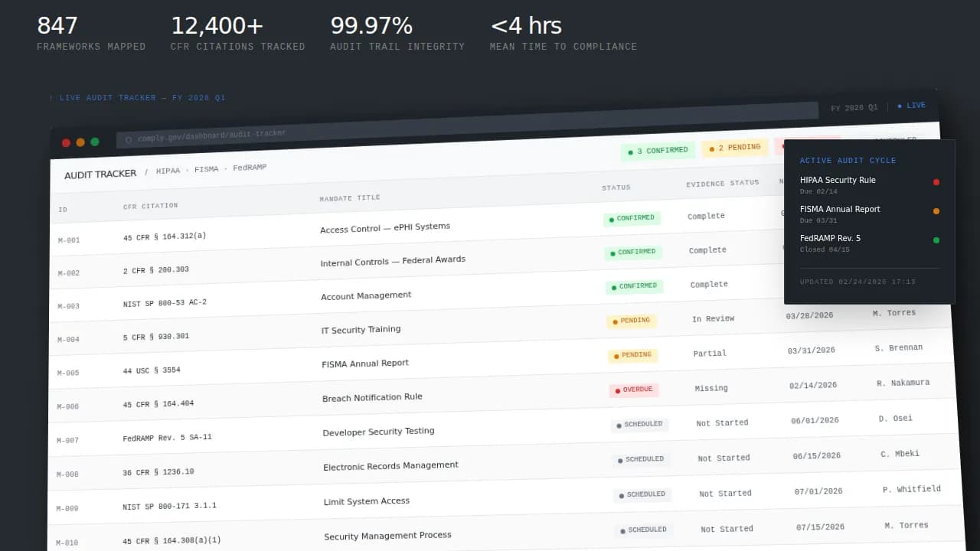Sort by the MANDATE TITLE column header
980x551 pixels.
(x=350, y=198)
